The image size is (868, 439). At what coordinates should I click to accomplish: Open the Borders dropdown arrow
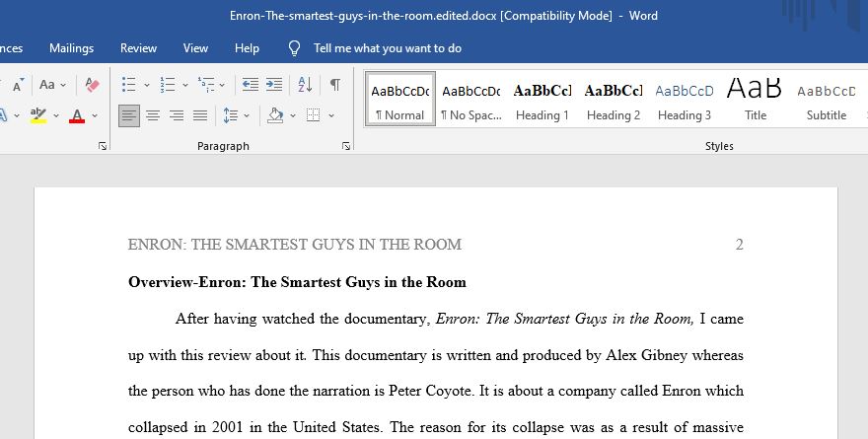[x=331, y=116]
